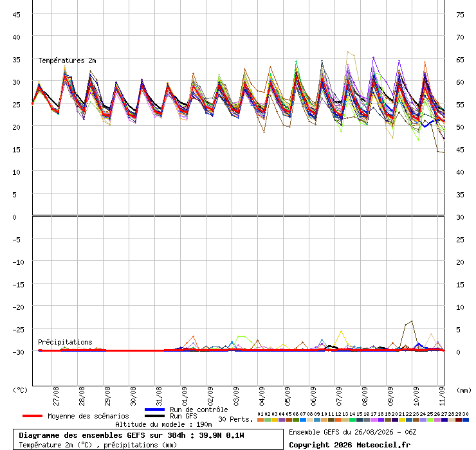This screenshot has width=476, height=450.
Task: Click the 27/08 date axis label
Action: coord(56,396)
